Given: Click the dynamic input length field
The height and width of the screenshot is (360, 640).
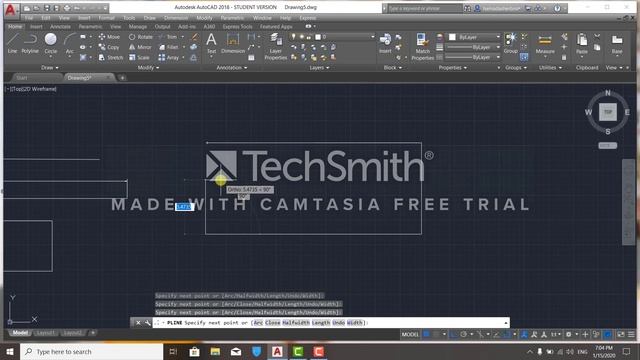Looking at the screenshot, I should [x=184, y=207].
